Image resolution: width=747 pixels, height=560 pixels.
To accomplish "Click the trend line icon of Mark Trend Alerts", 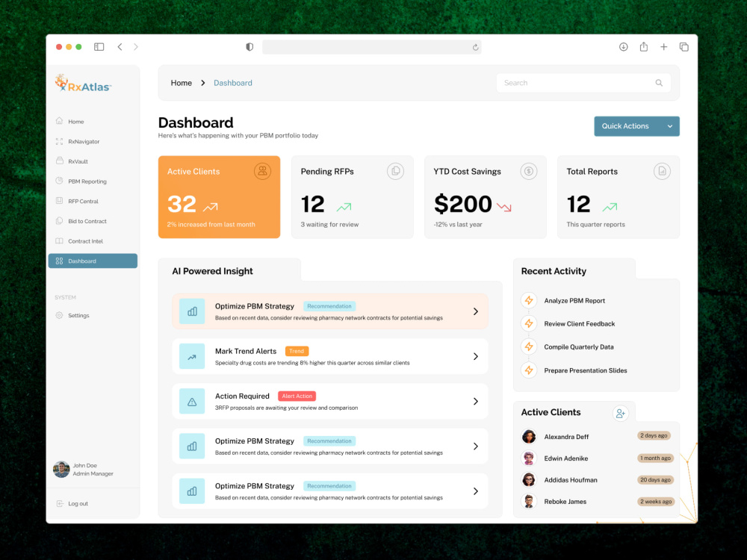I will pyautogui.click(x=192, y=356).
